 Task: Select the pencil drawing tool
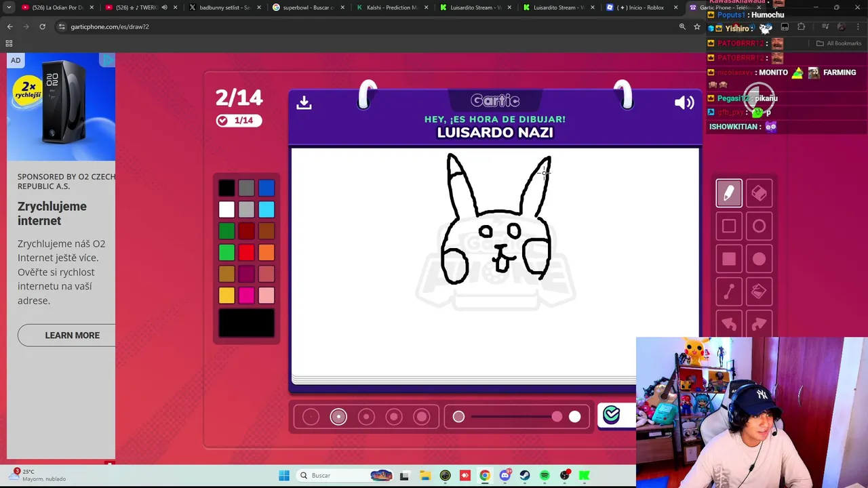click(x=729, y=194)
